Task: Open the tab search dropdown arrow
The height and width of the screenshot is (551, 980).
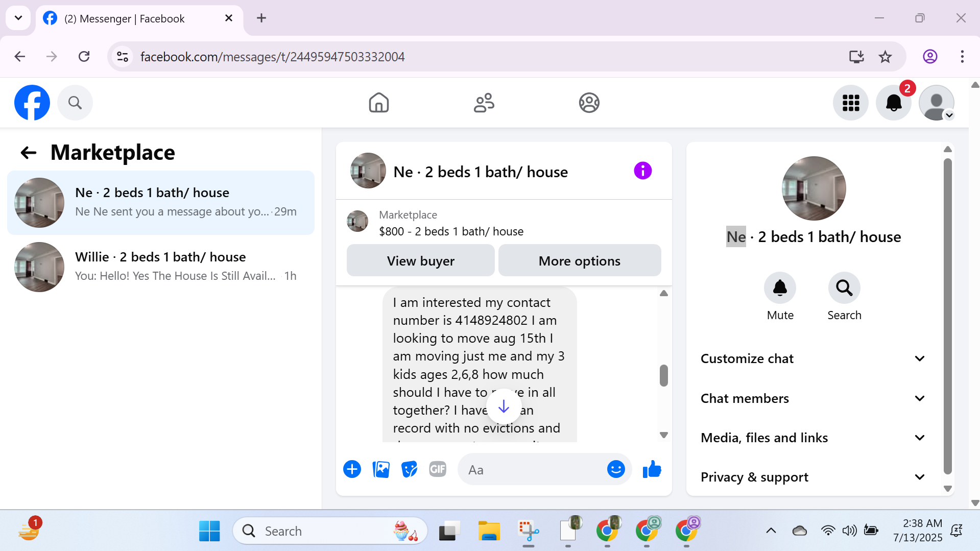Action: coord(18,18)
